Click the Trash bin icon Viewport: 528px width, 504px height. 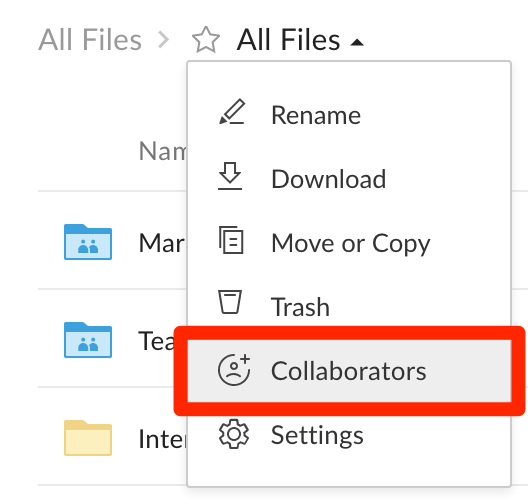point(230,302)
